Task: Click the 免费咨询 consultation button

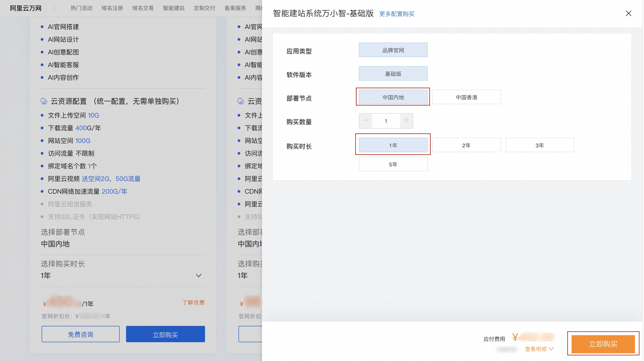Action: click(x=81, y=334)
